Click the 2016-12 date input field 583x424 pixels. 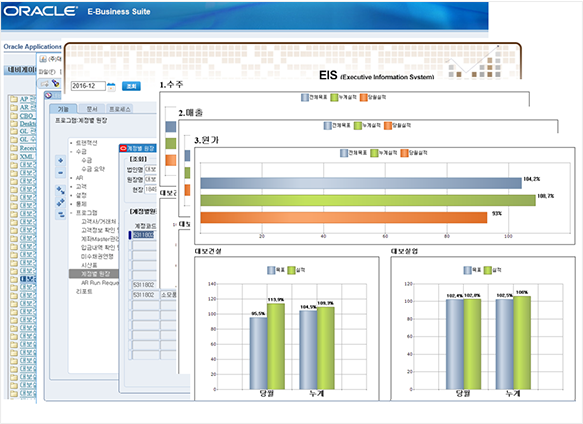88,86
